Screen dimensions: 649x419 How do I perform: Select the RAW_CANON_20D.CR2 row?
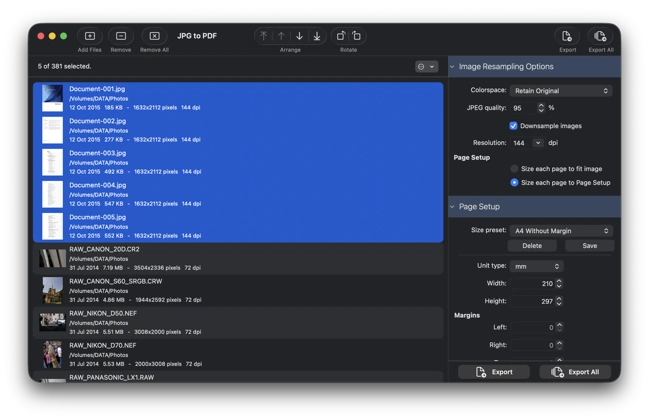pyautogui.click(x=238, y=258)
